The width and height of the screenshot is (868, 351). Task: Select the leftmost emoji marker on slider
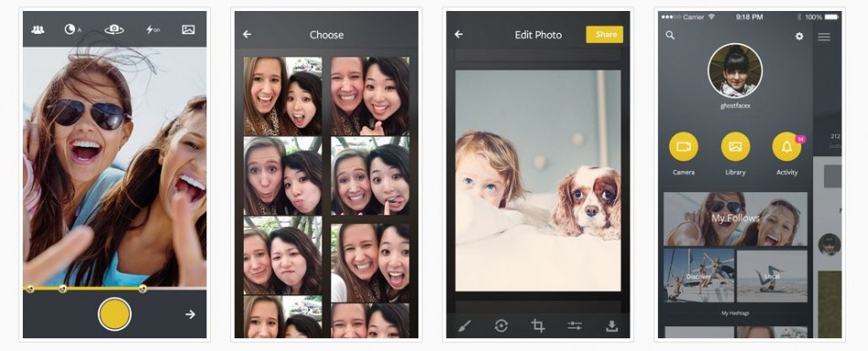pos(30,289)
